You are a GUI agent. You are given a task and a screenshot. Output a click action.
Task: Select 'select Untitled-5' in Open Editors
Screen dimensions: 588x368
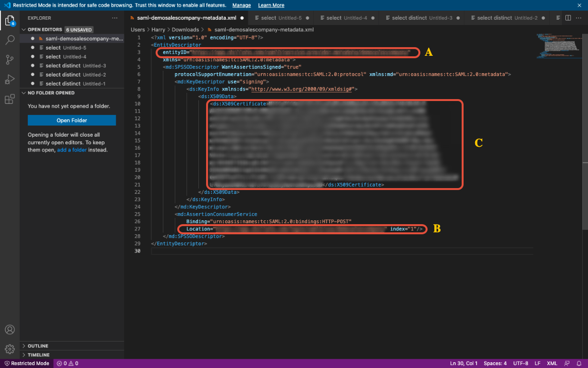tap(72, 48)
